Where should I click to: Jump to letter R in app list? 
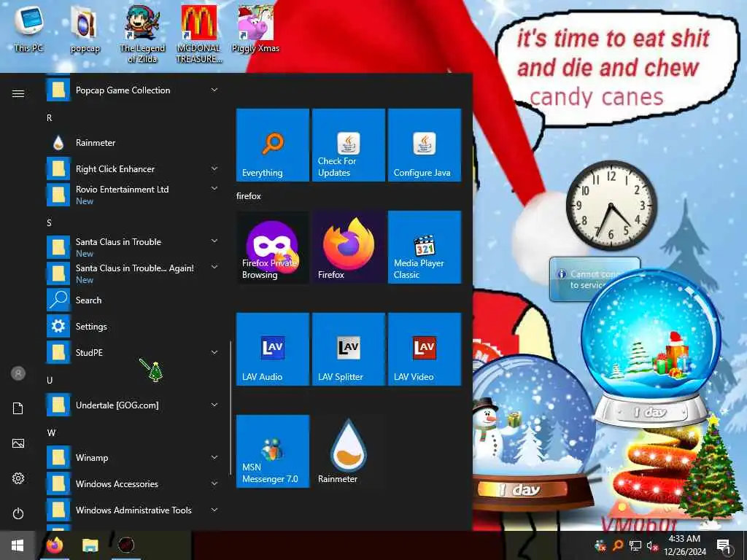click(49, 117)
